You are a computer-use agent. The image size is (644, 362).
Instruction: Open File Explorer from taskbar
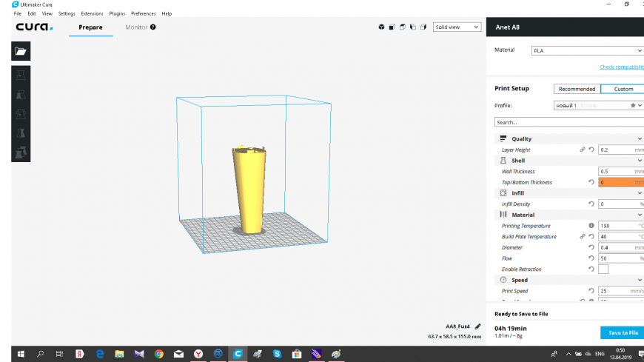pos(119,354)
